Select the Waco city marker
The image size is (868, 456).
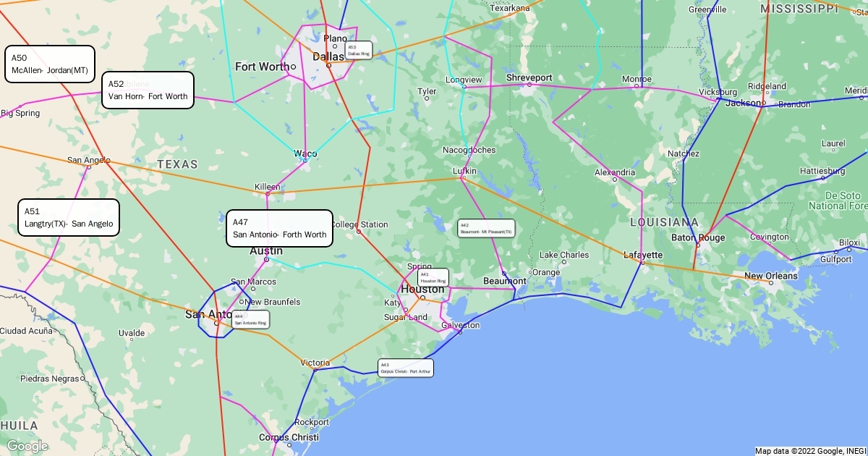click(305, 160)
